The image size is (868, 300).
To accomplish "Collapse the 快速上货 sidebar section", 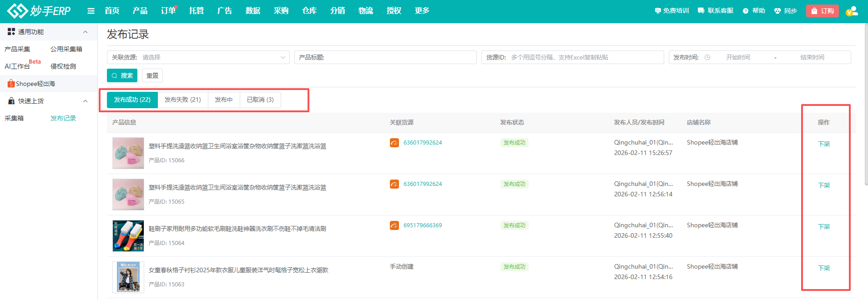I will (85, 101).
